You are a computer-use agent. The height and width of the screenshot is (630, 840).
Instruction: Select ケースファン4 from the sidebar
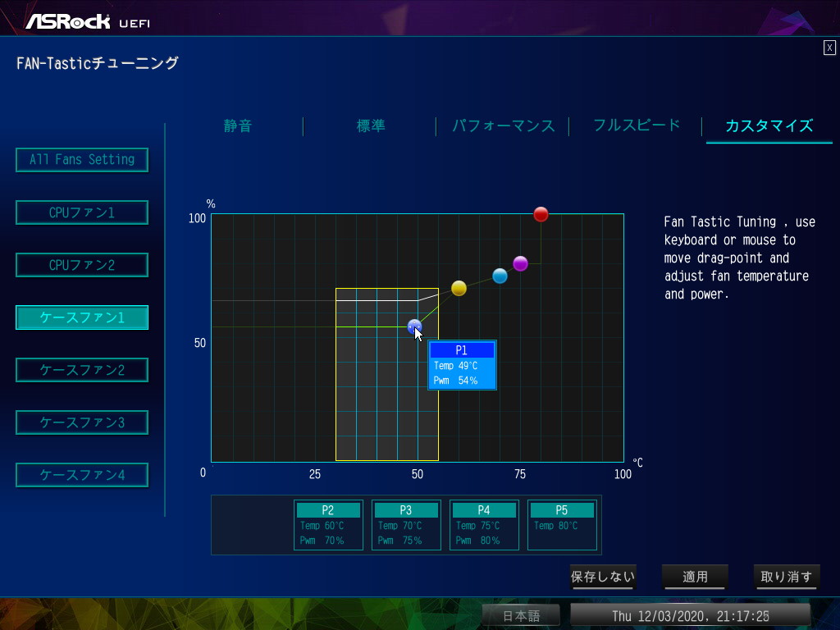[82, 475]
